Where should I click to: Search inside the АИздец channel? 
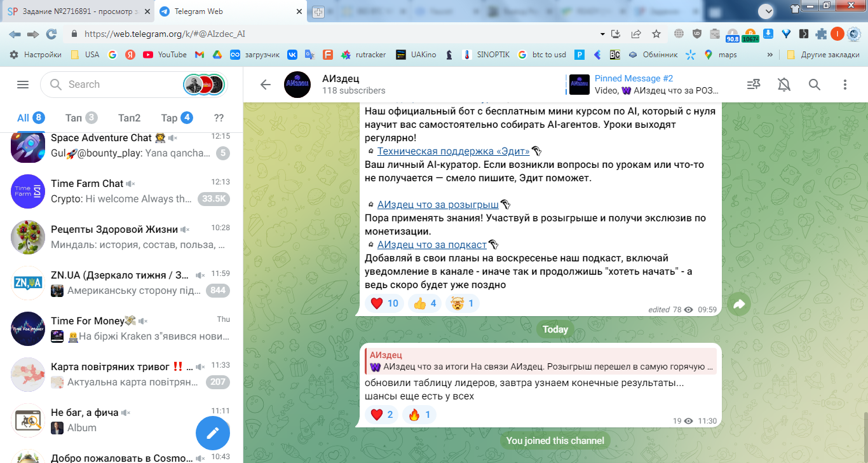pos(815,85)
